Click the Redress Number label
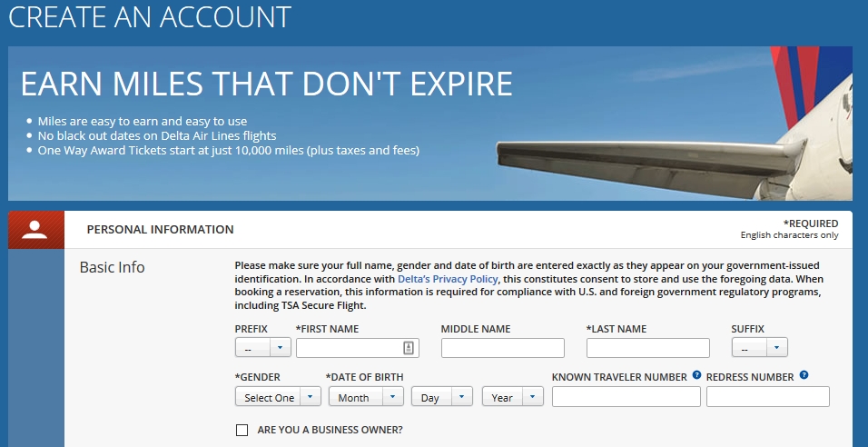 (750, 377)
